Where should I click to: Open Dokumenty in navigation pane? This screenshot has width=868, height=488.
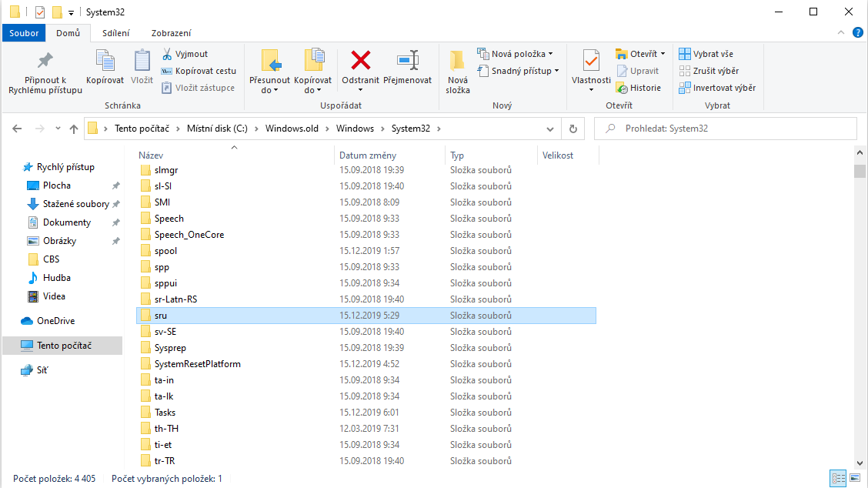[x=66, y=222]
